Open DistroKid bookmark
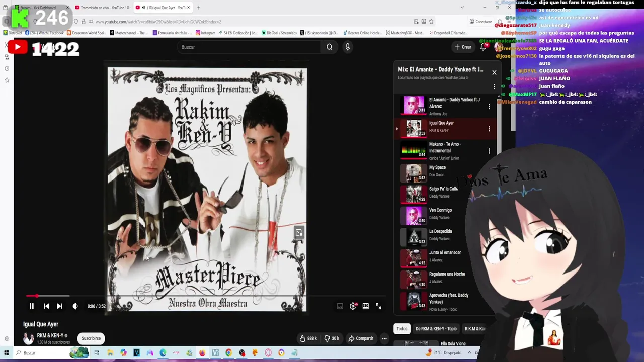 tap(12, 33)
